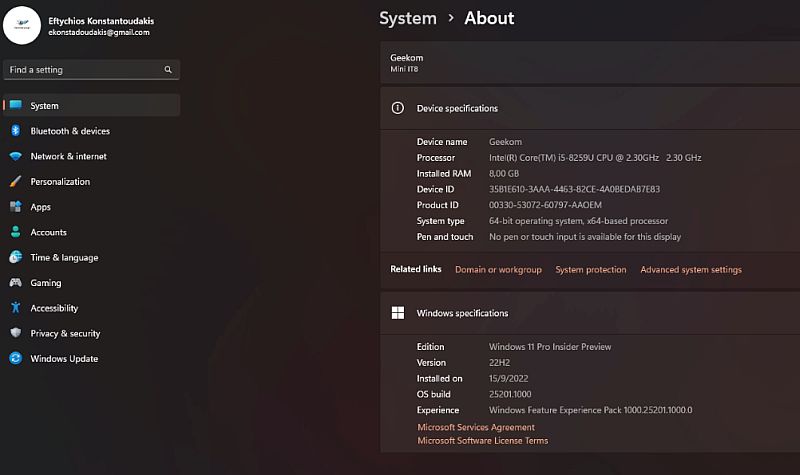Select the OS build value 25201.1000

click(510, 394)
